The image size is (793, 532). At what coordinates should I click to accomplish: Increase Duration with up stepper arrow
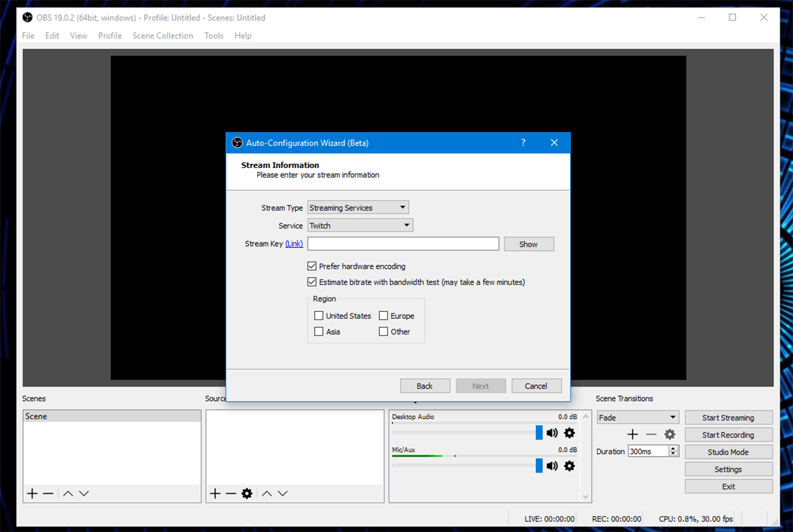(673, 448)
